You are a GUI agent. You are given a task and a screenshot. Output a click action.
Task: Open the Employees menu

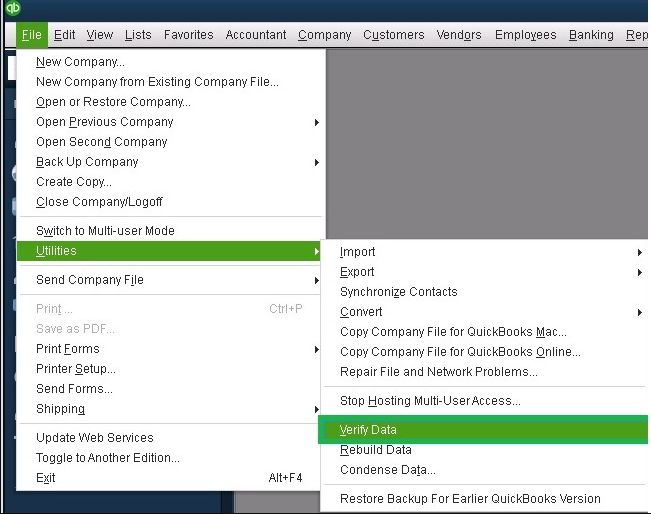525,35
